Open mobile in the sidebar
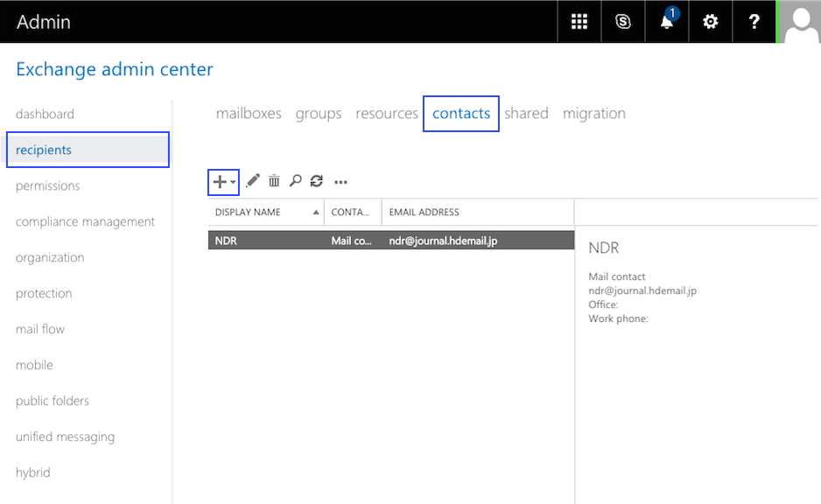This screenshot has width=821, height=504. coord(34,365)
